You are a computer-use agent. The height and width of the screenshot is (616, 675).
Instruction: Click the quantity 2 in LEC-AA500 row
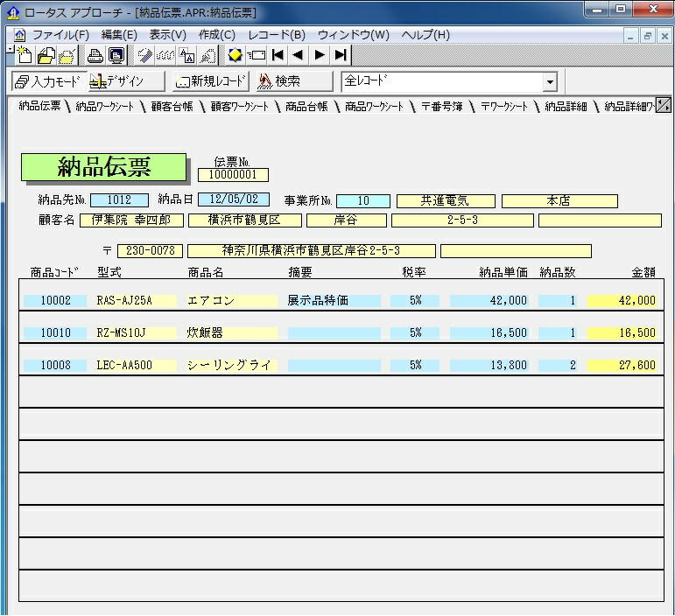tap(558, 365)
